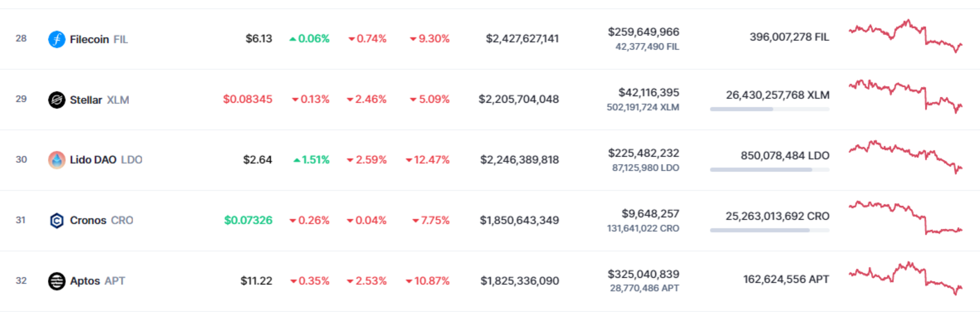Screen dimensions: 980x312
Task: Click the LDO circulating supply progress bar
Action: 769,169
